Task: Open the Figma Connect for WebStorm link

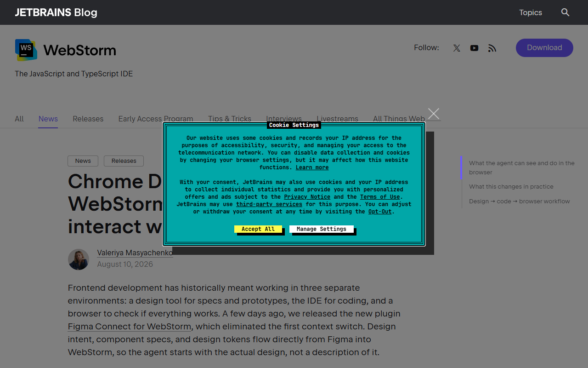Action: pyautogui.click(x=130, y=327)
